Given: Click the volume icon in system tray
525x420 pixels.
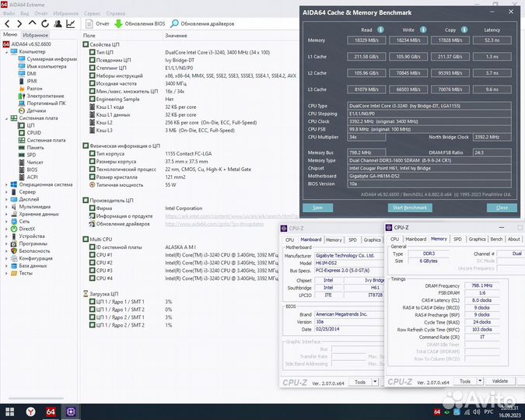Looking at the screenshot, I should [x=476, y=412].
